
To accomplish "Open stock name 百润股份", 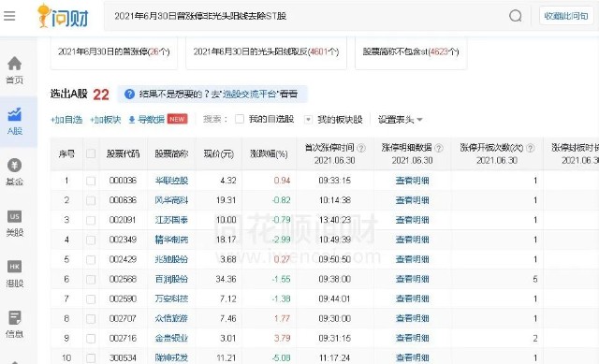I will pos(171,279).
